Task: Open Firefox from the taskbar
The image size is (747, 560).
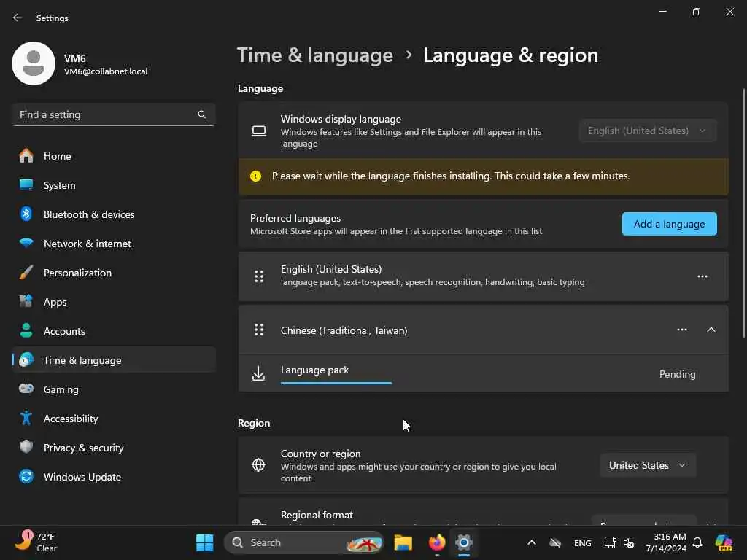Action: coord(436,542)
